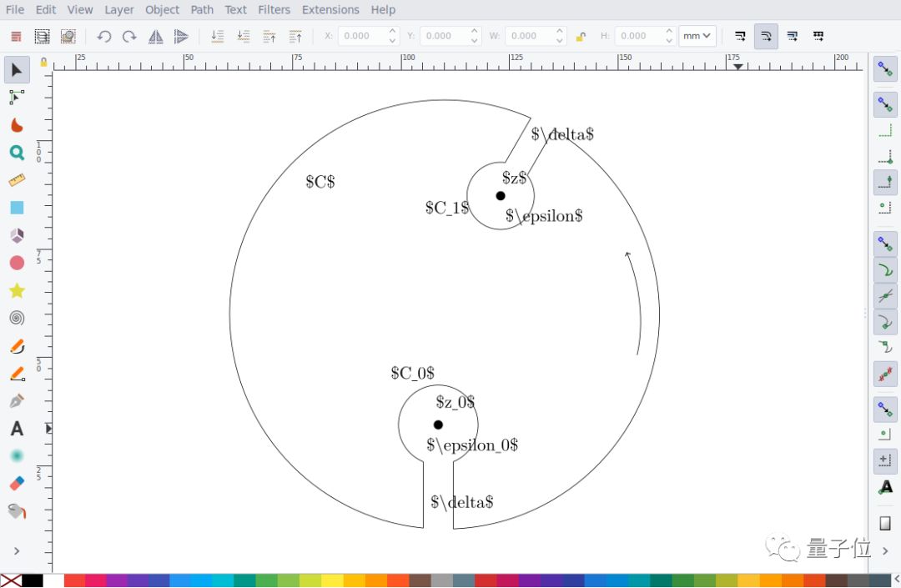Toggle width and height ratio lock
Screen dimensions: 901x588
(x=581, y=36)
